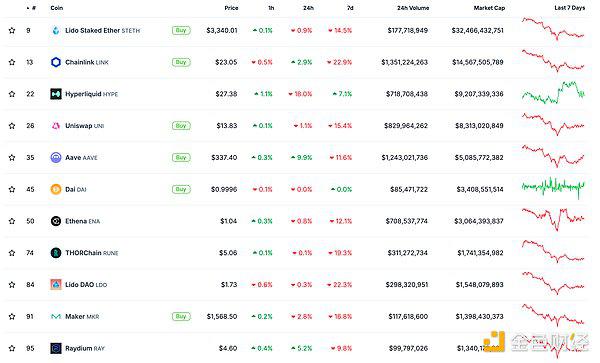This screenshot has width=600, height=363.
Task: Click the Aave ghost logo
Action: coord(56,157)
